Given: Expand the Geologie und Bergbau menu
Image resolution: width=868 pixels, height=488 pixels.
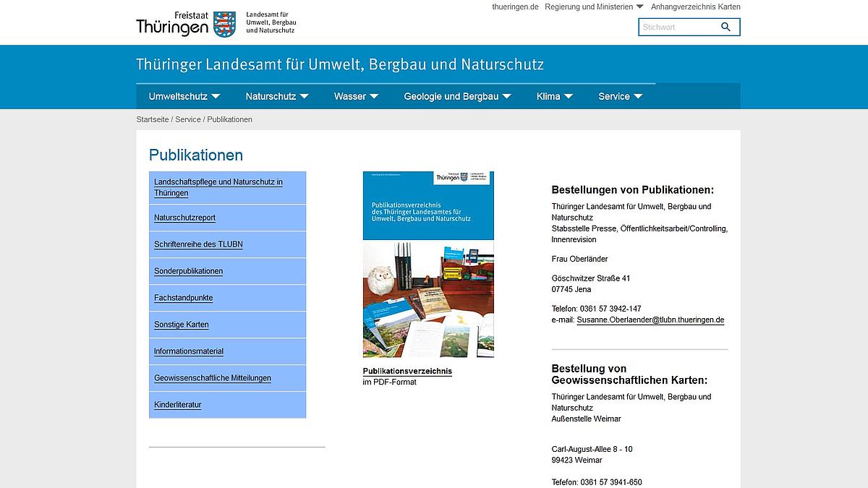Looking at the screenshot, I should pyautogui.click(x=457, y=96).
